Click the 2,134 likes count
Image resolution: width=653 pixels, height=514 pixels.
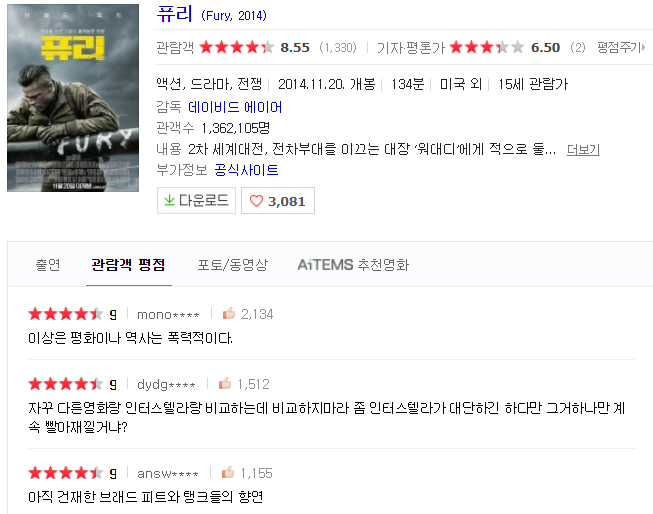[x=257, y=314]
